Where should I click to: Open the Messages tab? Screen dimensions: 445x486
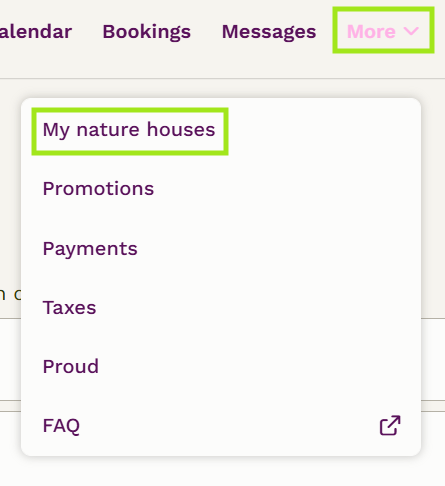[x=269, y=32]
